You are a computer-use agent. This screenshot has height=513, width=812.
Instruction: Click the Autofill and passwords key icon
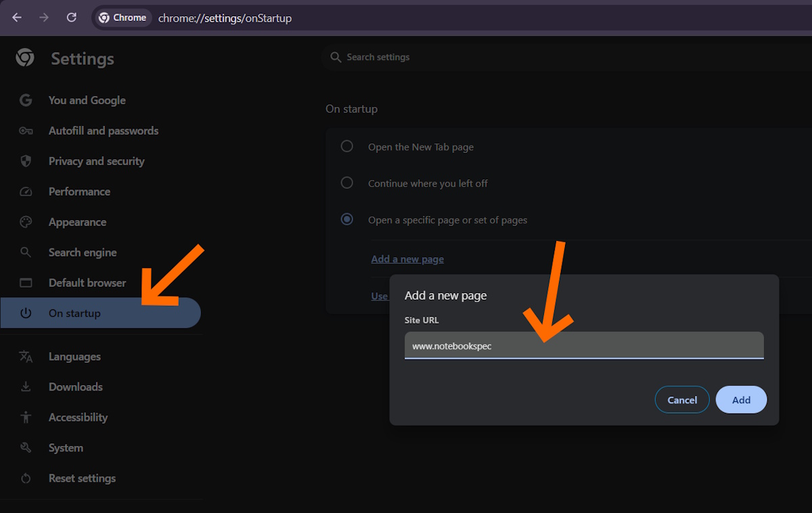[26, 131]
